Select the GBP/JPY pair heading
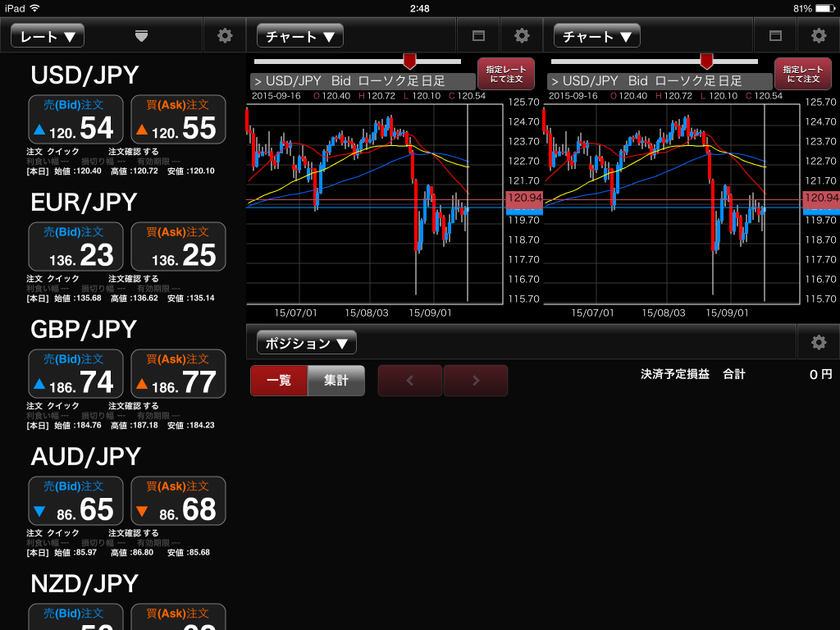The width and height of the screenshot is (840, 630). tap(84, 330)
